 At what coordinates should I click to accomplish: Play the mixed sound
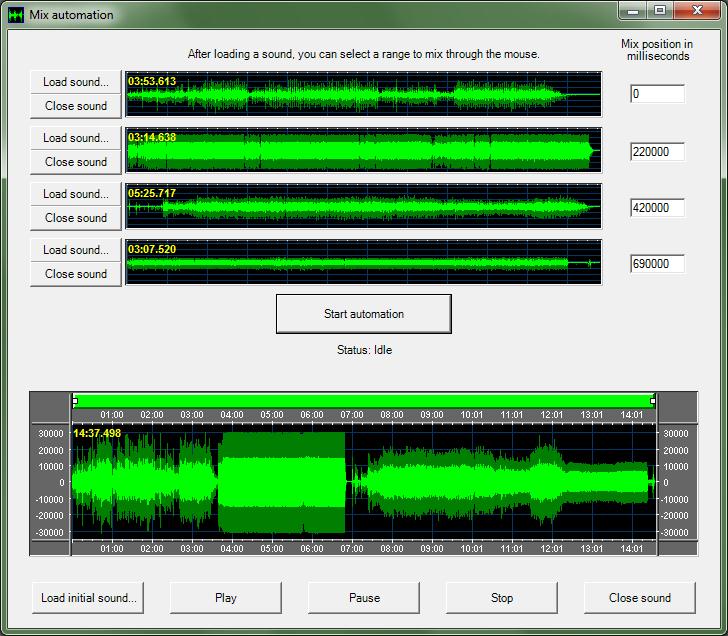pyautogui.click(x=226, y=598)
